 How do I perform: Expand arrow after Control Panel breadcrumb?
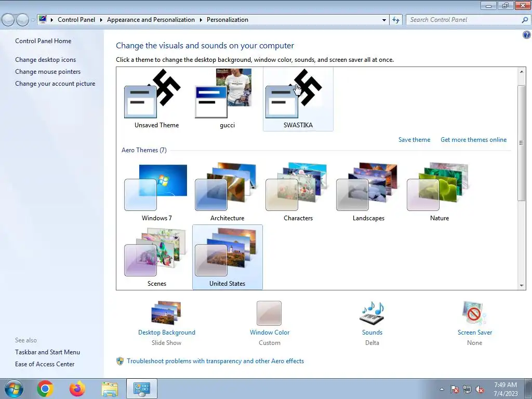click(101, 20)
